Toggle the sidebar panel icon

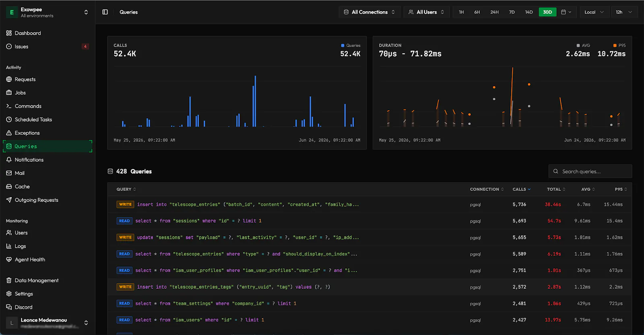coord(105,12)
